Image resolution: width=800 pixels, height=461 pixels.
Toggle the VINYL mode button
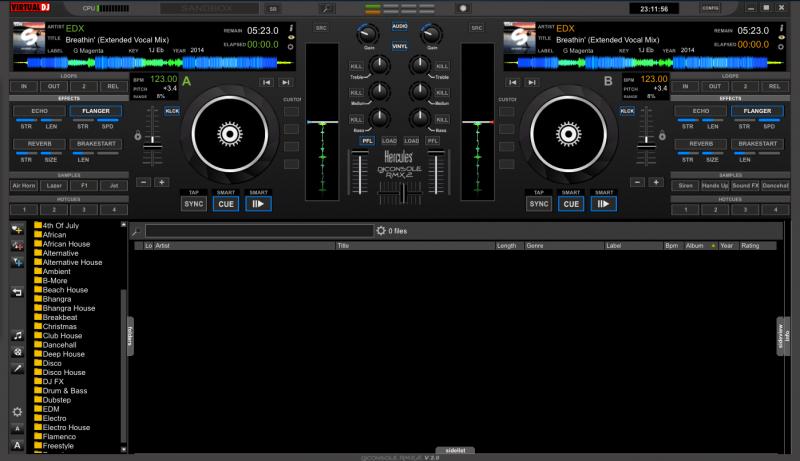(399, 46)
